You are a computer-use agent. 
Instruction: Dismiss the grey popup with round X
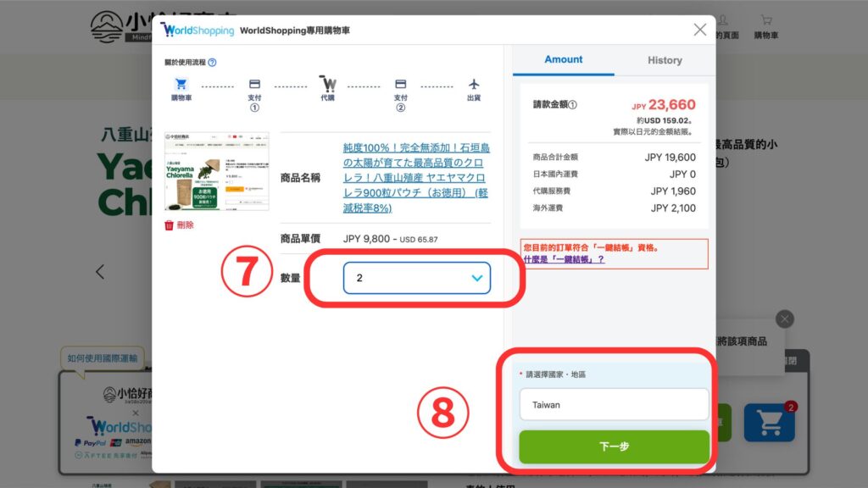point(785,319)
